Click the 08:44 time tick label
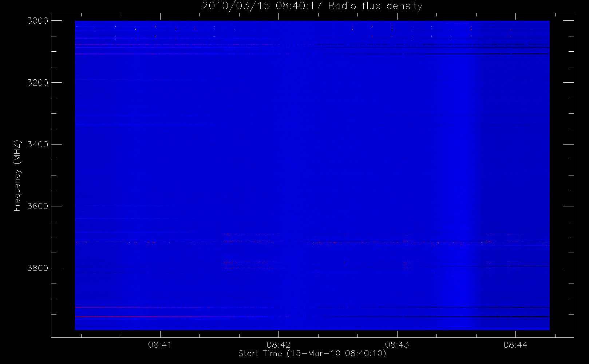Screen dimensions: 589x364 click(515, 345)
